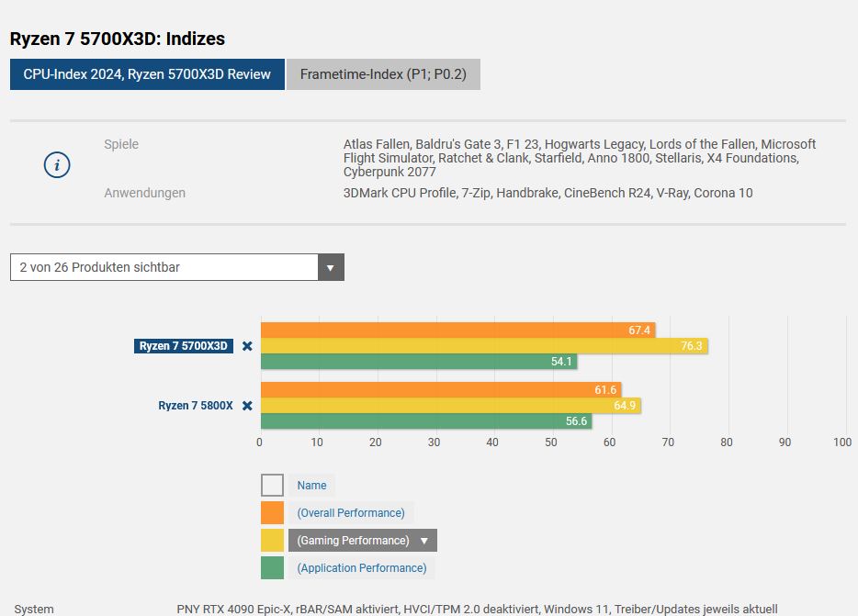Click the 'Spiele' row label
The width and height of the screenshot is (858, 616).
pos(121,144)
